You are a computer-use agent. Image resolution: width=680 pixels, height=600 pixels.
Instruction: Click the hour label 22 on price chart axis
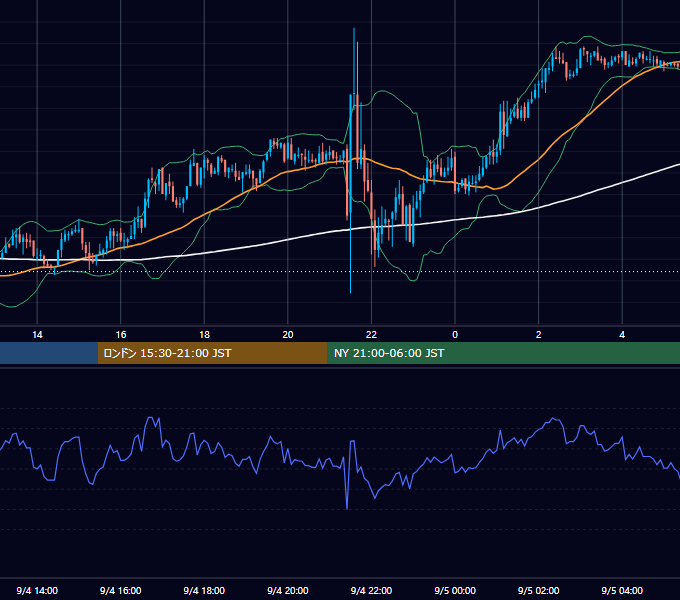pyautogui.click(x=371, y=334)
